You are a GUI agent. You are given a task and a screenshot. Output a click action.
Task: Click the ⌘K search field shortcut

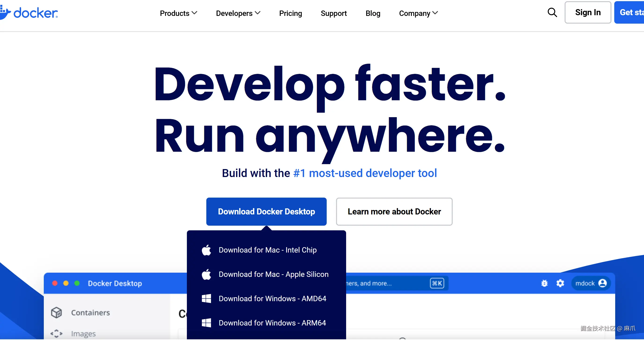click(437, 283)
